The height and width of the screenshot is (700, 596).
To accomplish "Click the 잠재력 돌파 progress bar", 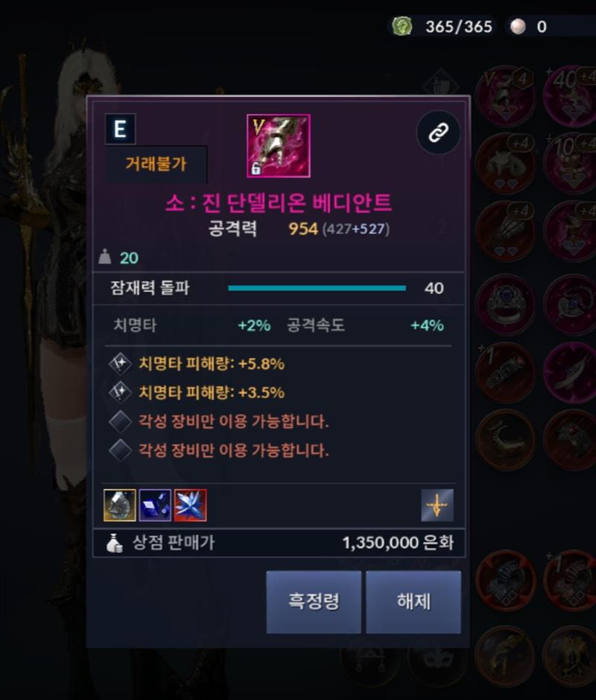I will [317, 288].
